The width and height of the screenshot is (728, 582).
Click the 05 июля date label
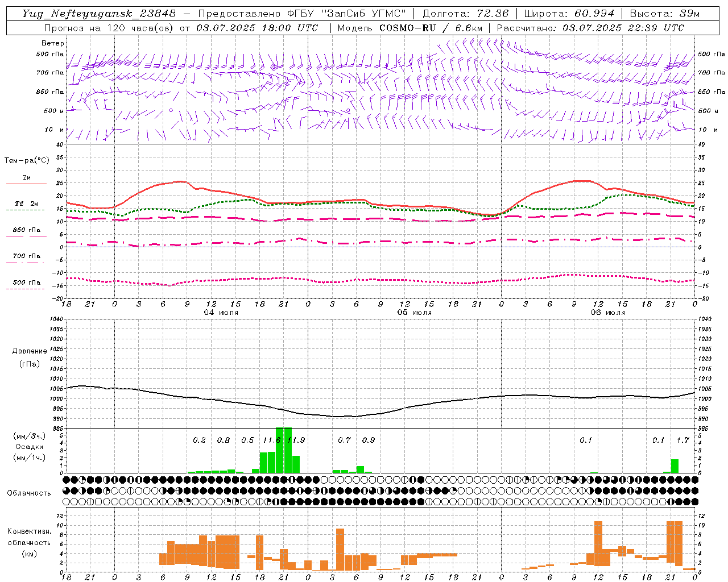click(x=415, y=313)
